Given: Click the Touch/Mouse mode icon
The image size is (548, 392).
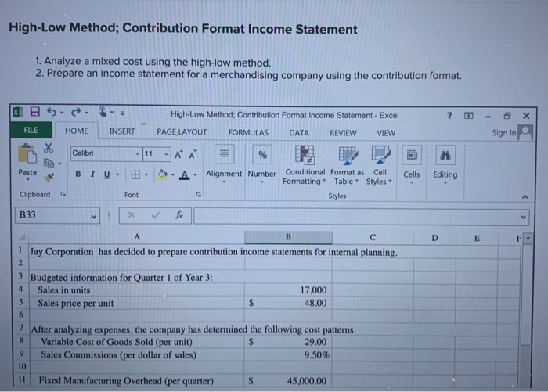Looking at the screenshot, I should pyautogui.click(x=103, y=112).
